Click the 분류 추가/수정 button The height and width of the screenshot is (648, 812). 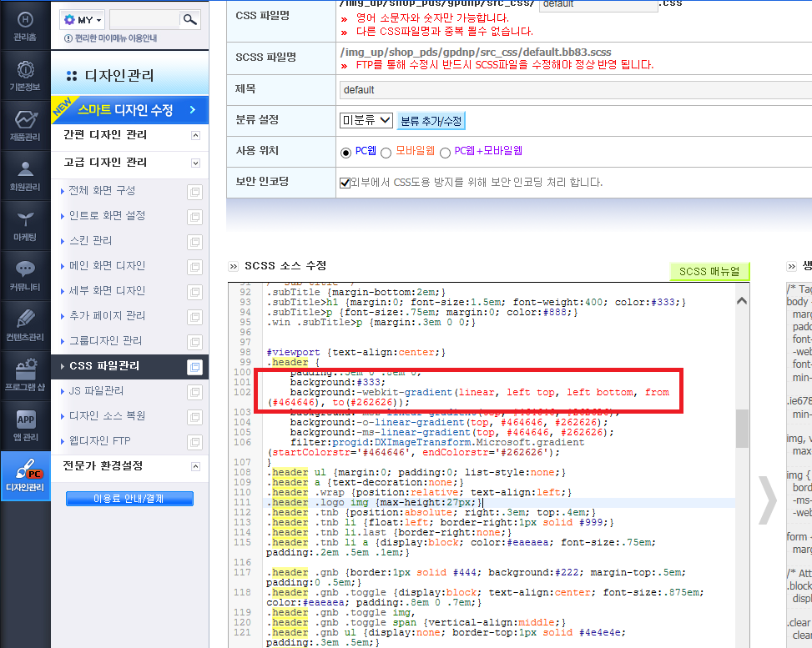431,121
